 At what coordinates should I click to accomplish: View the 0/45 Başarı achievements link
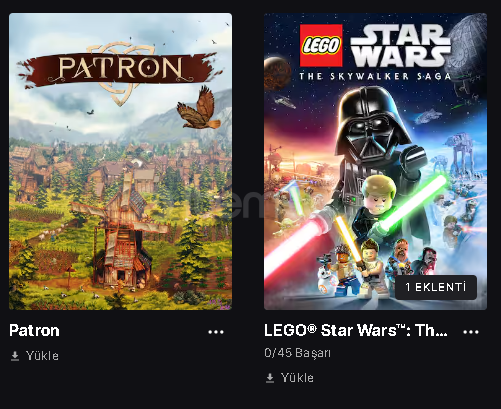297,353
